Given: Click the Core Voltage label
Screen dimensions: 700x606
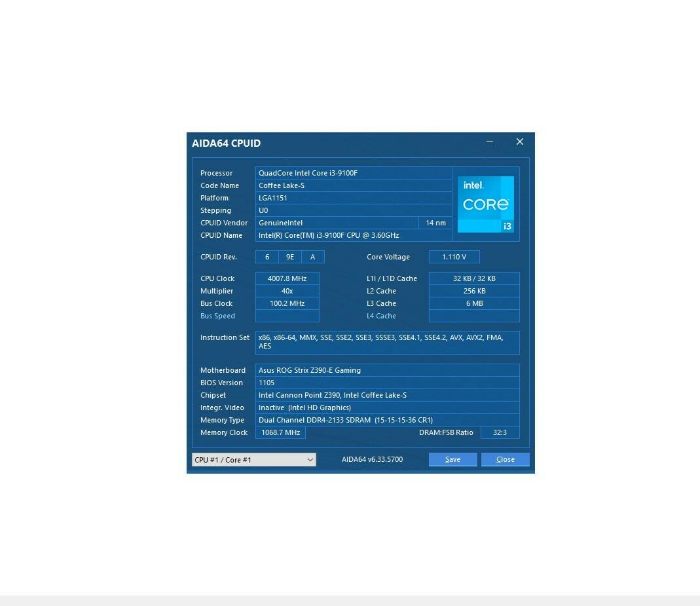Looking at the screenshot, I should coord(388,257).
